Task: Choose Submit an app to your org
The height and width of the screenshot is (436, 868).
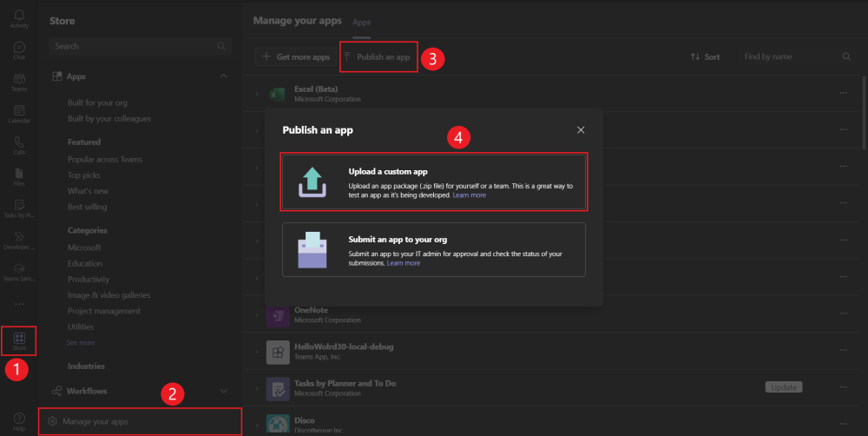Action: click(x=434, y=250)
